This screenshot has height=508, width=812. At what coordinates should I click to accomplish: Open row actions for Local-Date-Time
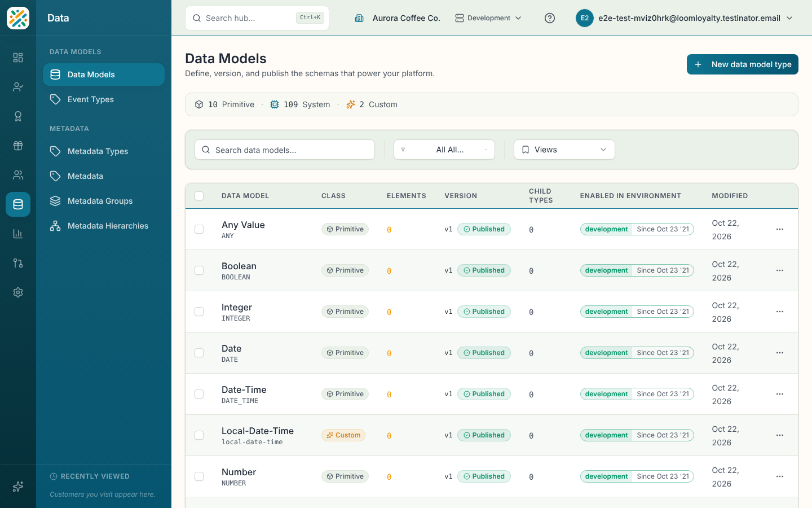(780, 435)
